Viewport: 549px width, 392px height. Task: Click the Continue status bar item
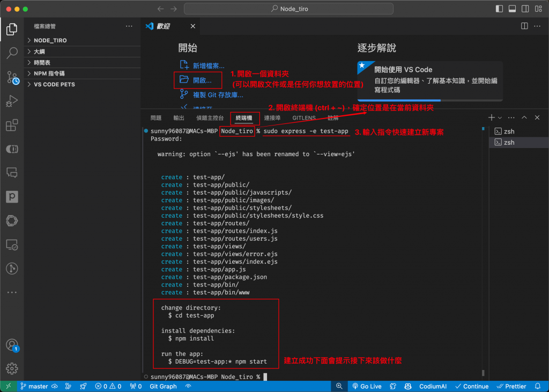coord(472,387)
